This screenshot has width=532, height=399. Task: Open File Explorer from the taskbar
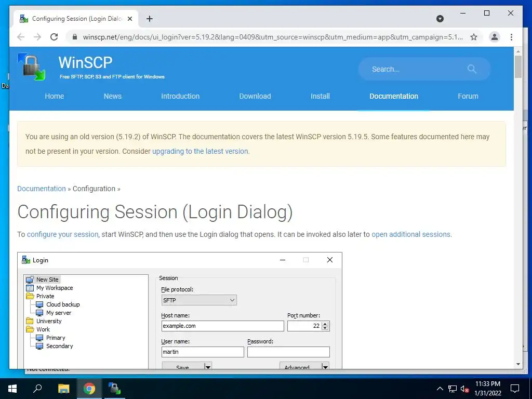click(x=63, y=389)
